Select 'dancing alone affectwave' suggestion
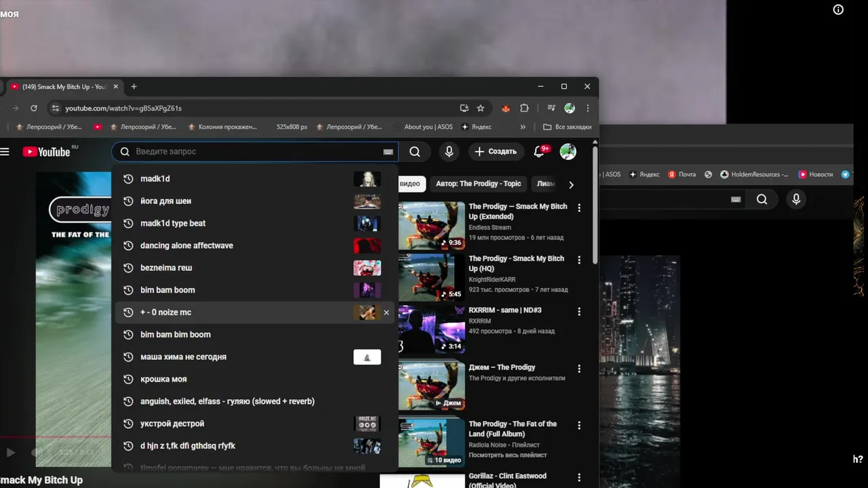The image size is (868, 488). point(254,245)
